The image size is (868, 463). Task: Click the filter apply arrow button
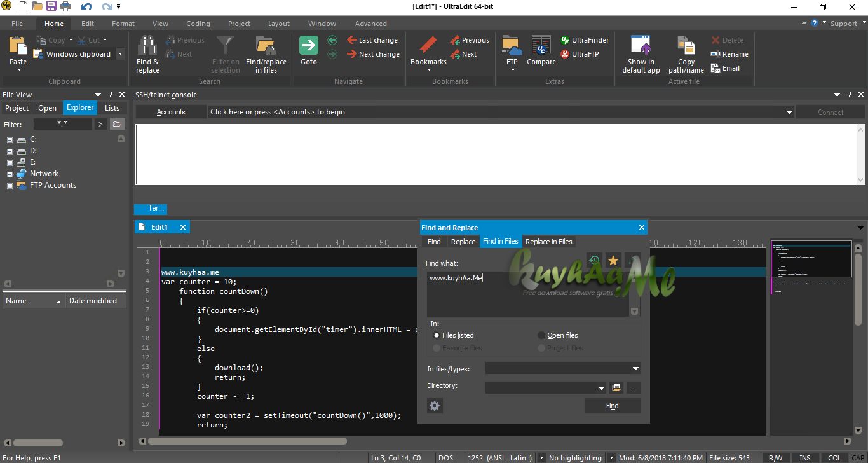[100, 124]
